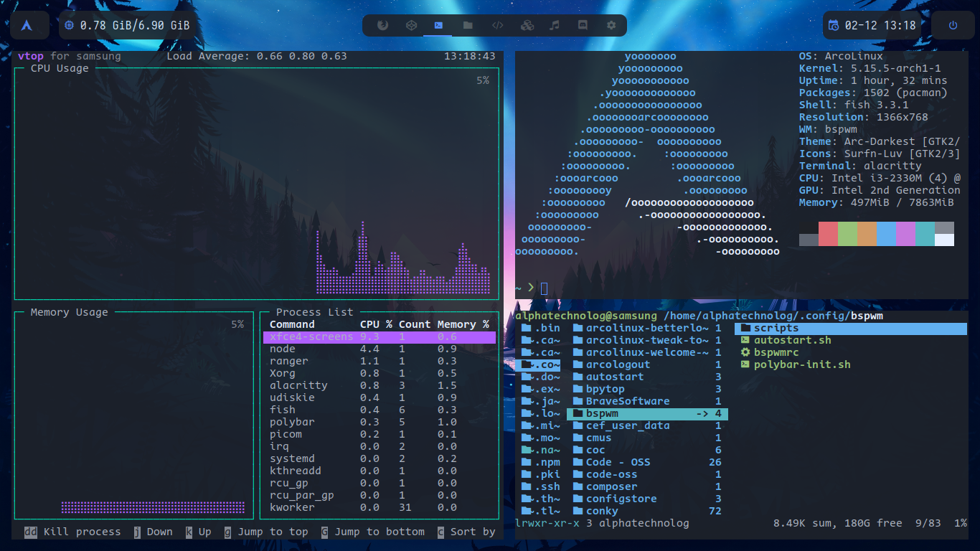
Task: Click the calendar icon next to 02-12
Action: pos(833,25)
